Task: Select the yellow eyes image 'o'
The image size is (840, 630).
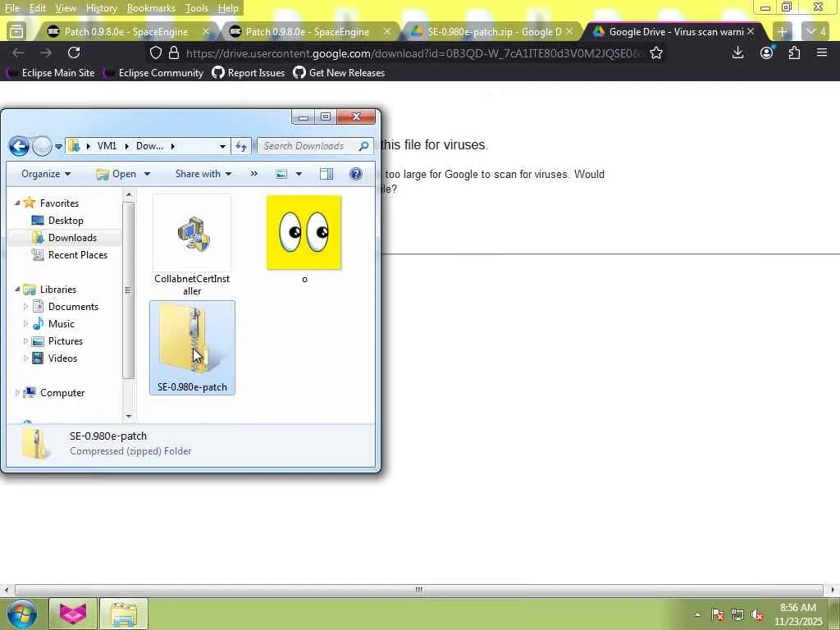Action: [304, 240]
